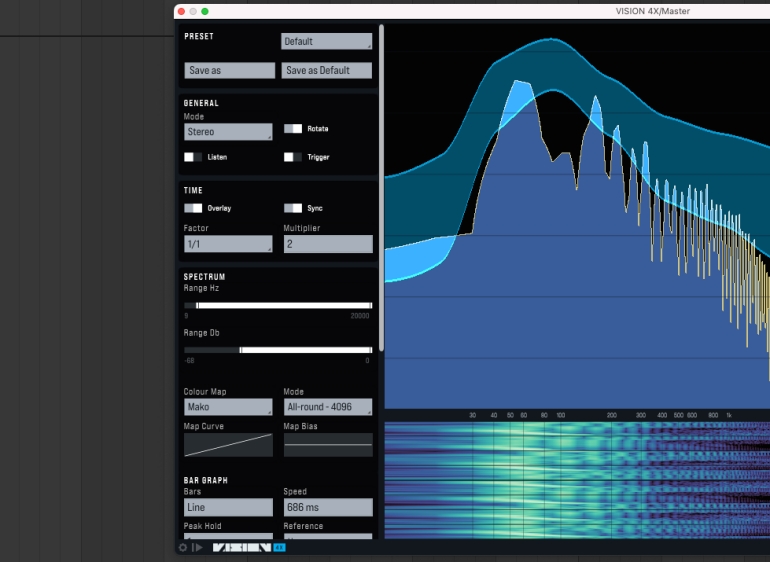Open the Default preset dropdown
Image resolution: width=770 pixels, height=562 pixels.
point(326,42)
